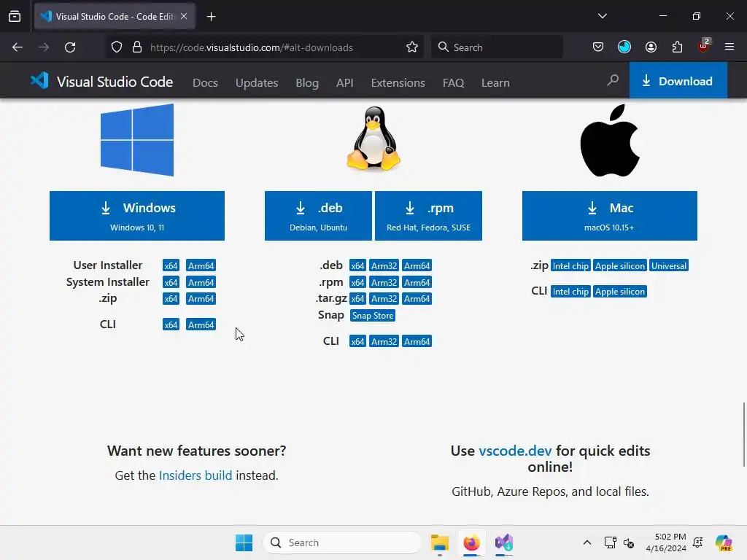The width and height of the screenshot is (747, 560).
Task: Click the Windows taskbar Search box
Action: 342,542
